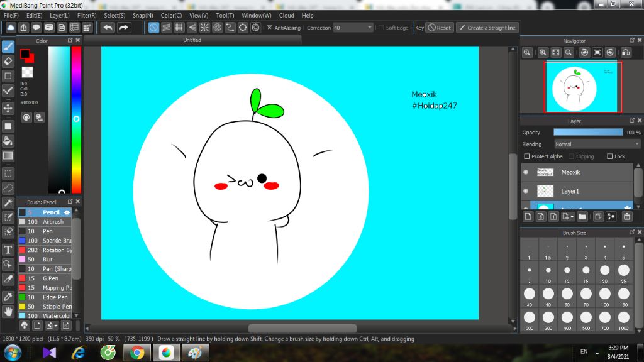644x362 pixels.
Task: Enable layer Lock checkbox
Action: click(610, 156)
